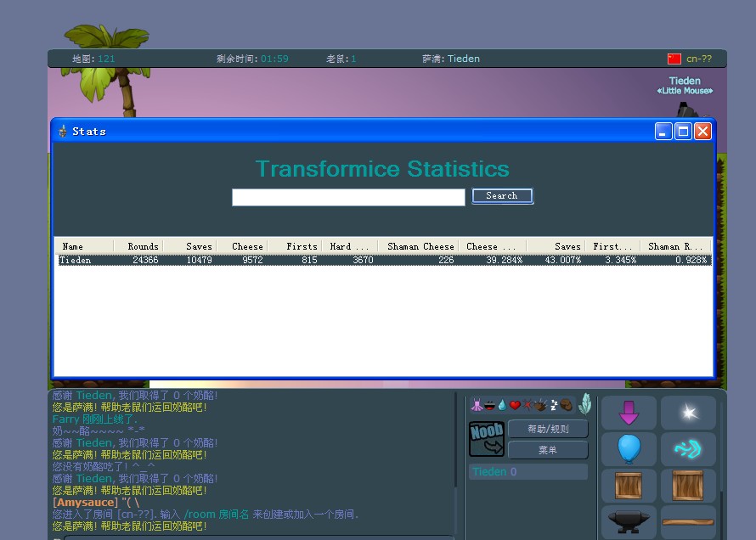Click the 10479 saves value
756x540 pixels.
[x=199, y=260]
